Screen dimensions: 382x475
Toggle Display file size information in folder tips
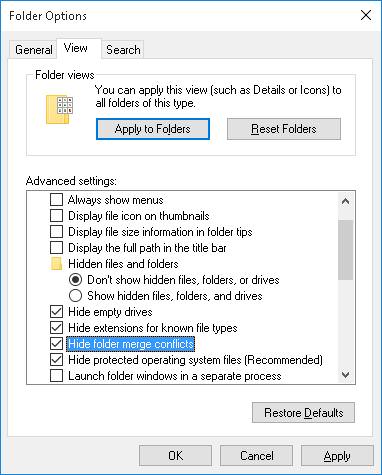pyautogui.click(x=56, y=232)
